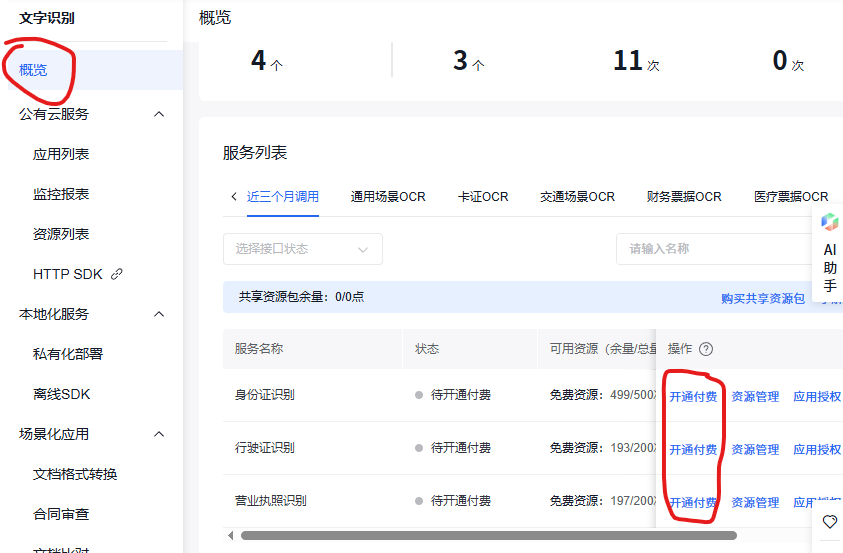The width and height of the screenshot is (843, 553).
Task: Open 监控报表 from the sidebar
Action: click(61, 194)
